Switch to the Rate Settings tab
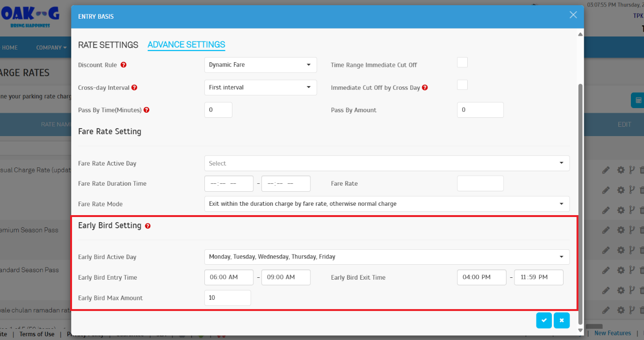This screenshot has width=644, height=340. click(108, 45)
